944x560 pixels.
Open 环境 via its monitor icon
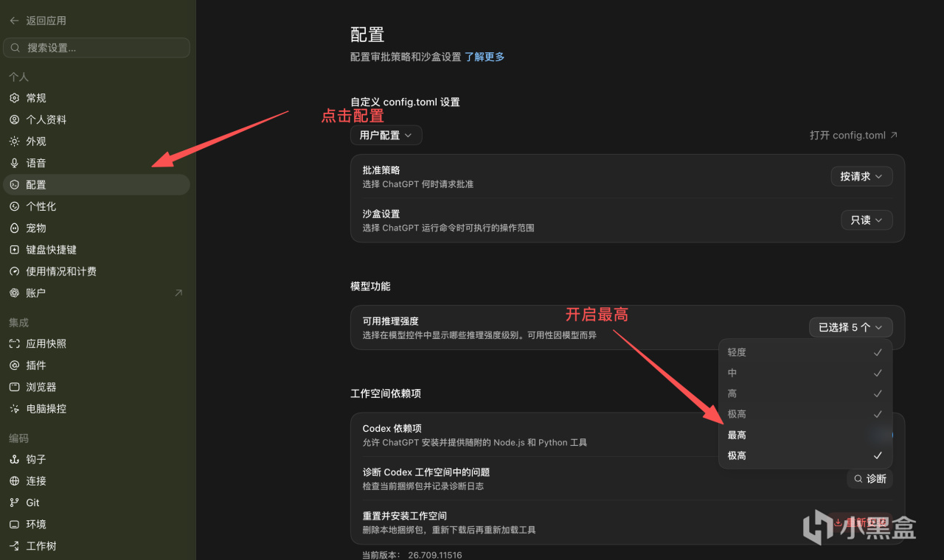[x=14, y=524]
